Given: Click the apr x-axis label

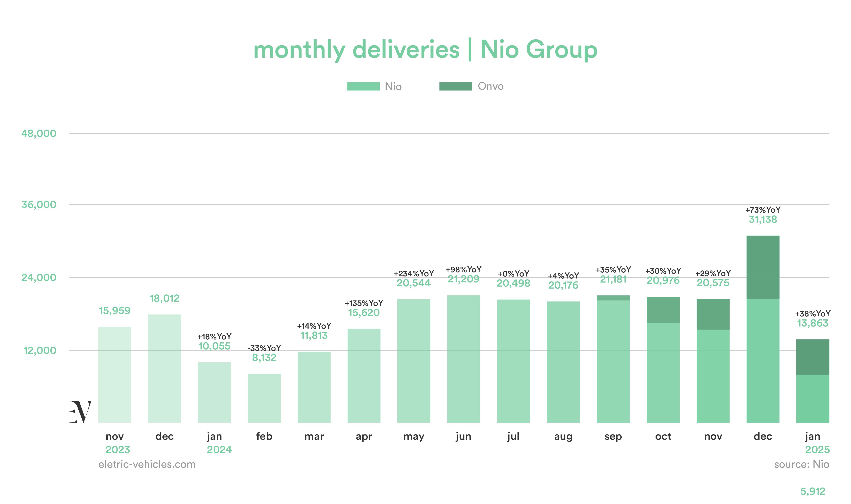Looking at the screenshot, I should click(364, 437).
